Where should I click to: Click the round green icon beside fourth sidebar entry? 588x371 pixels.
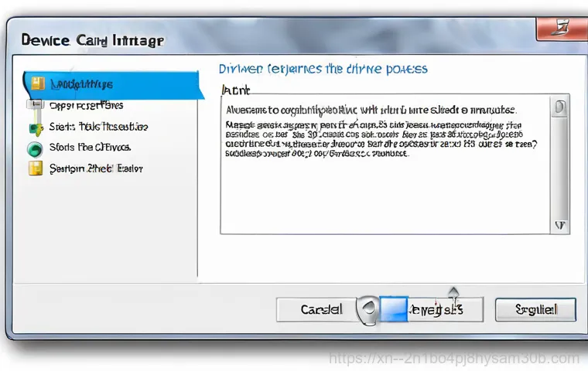34,148
